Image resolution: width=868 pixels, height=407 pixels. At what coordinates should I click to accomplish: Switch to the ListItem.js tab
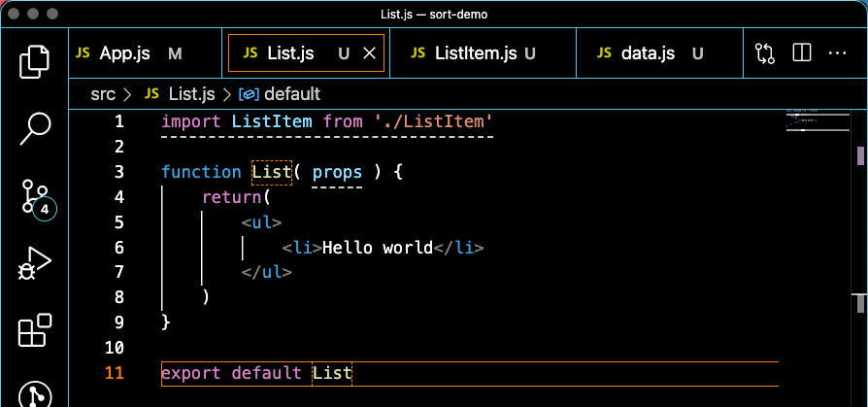click(x=483, y=53)
